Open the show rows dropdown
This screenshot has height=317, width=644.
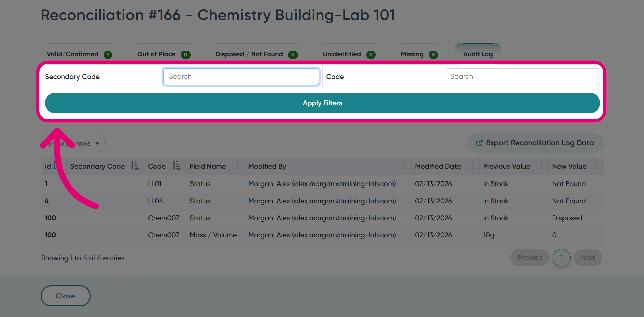pyautogui.click(x=73, y=143)
